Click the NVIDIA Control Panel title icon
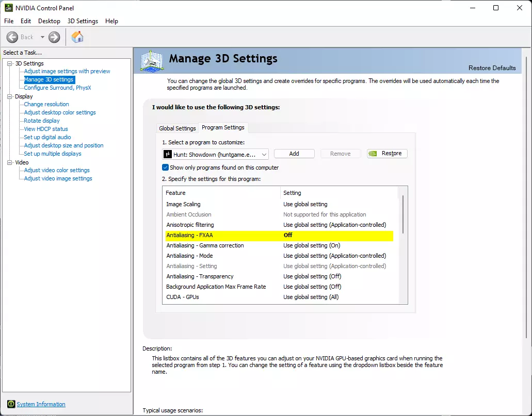The height and width of the screenshot is (416, 532). point(8,8)
